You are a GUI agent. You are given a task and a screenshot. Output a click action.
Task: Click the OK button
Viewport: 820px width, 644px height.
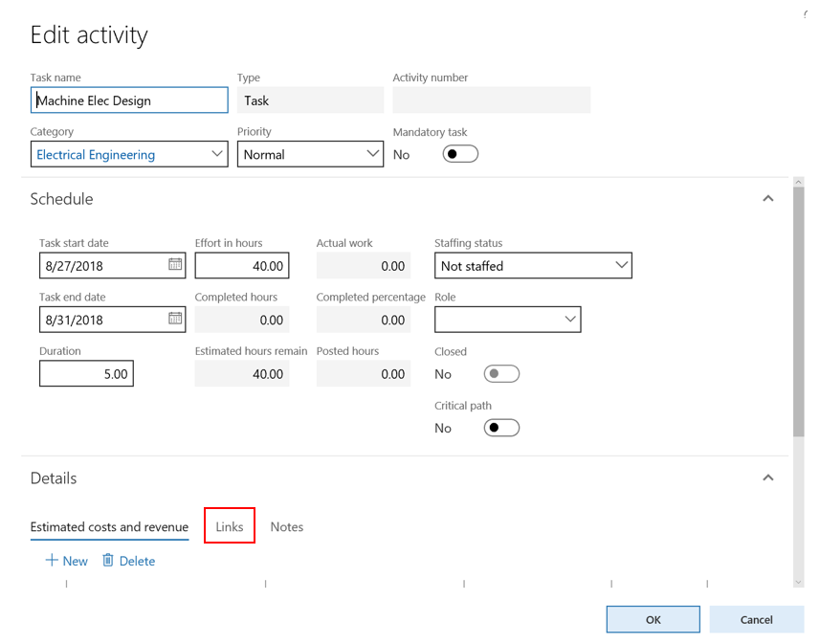pos(653,619)
